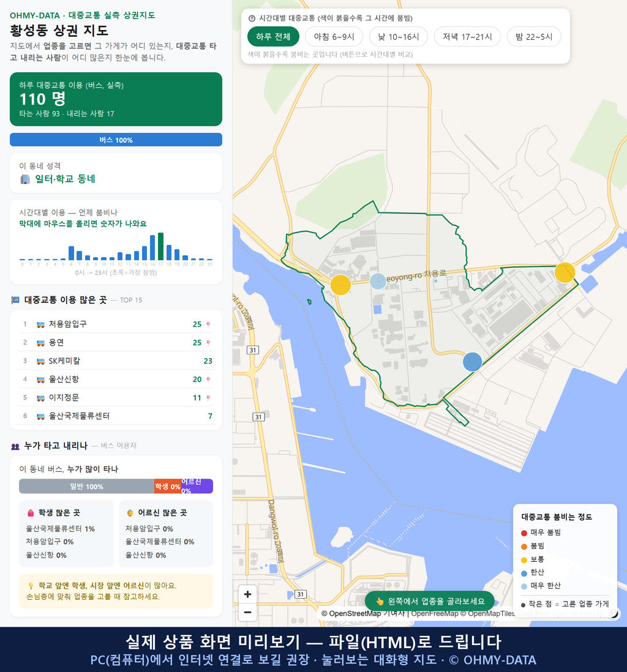This screenshot has width=627, height=672.
Task: Switch to 저녁 17~21시 time filter
Action: click(467, 37)
